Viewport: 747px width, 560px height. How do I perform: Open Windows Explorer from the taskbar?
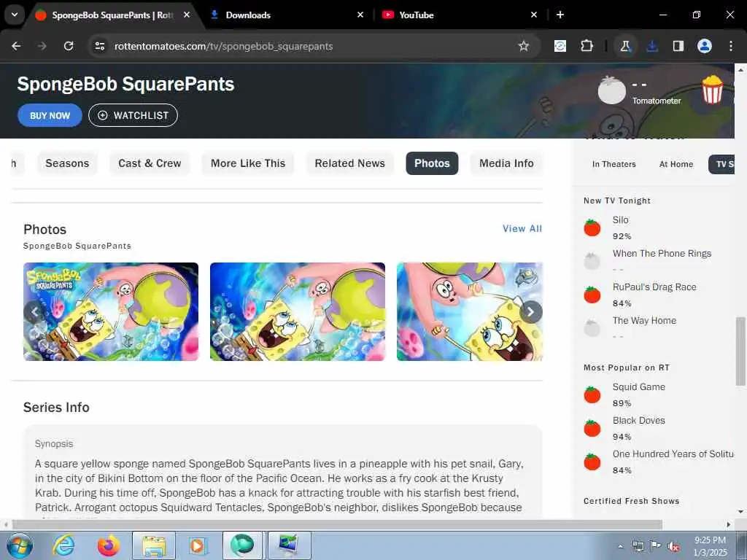coord(153,545)
